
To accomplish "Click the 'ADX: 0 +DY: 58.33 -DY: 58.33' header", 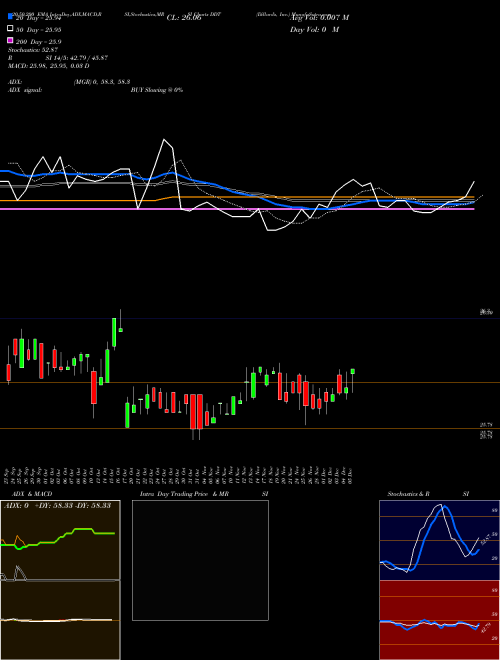I will coord(58,505).
